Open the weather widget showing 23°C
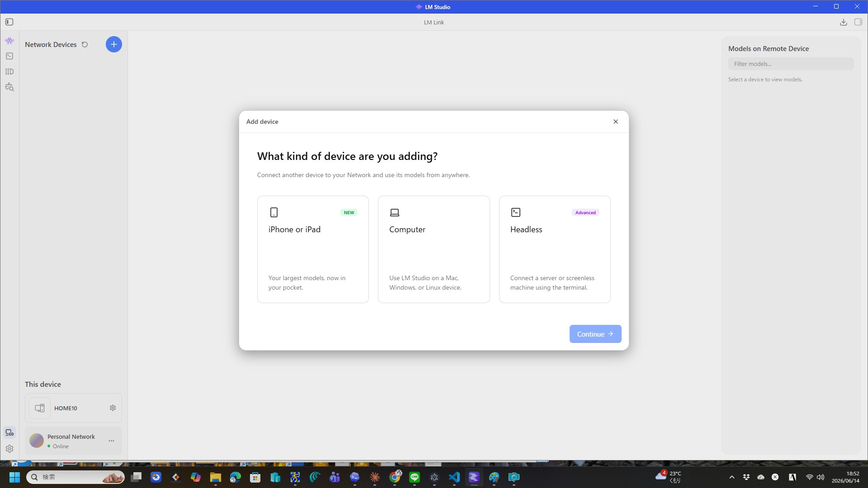 (x=668, y=477)
